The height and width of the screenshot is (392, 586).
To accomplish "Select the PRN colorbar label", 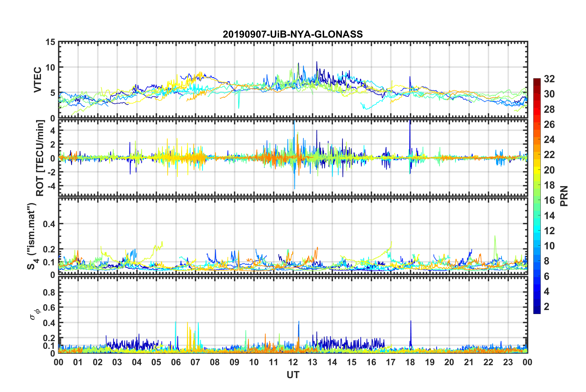I will [564, 196].
